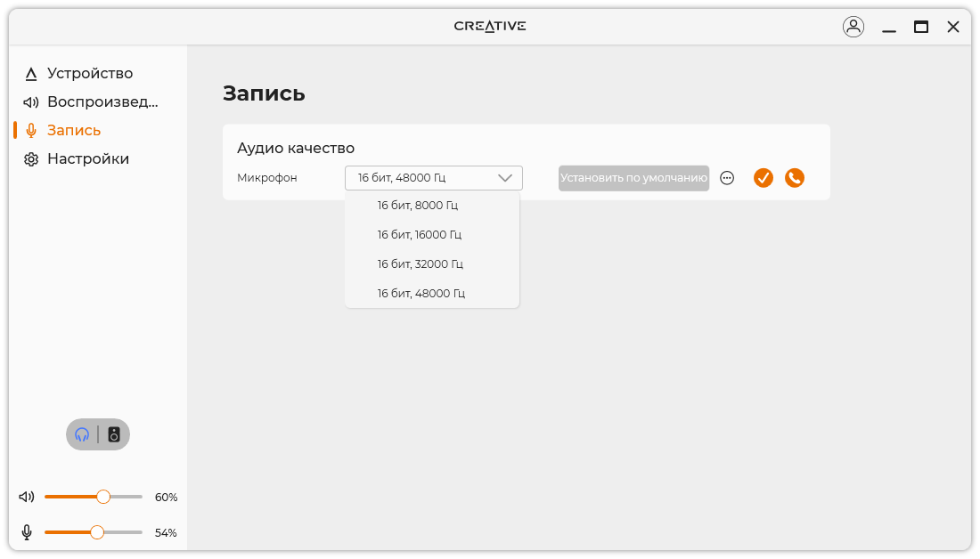Open the Устройство section
The image size is (980, 559).
(x=89, y=74)
